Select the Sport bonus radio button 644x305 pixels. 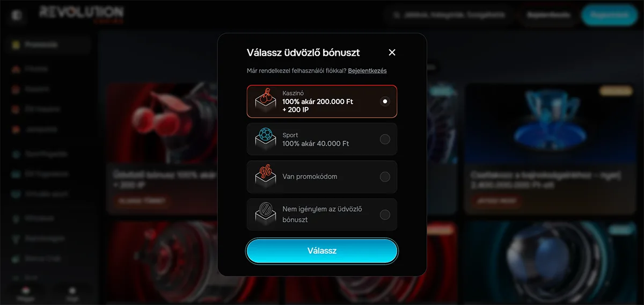point(385,139)
